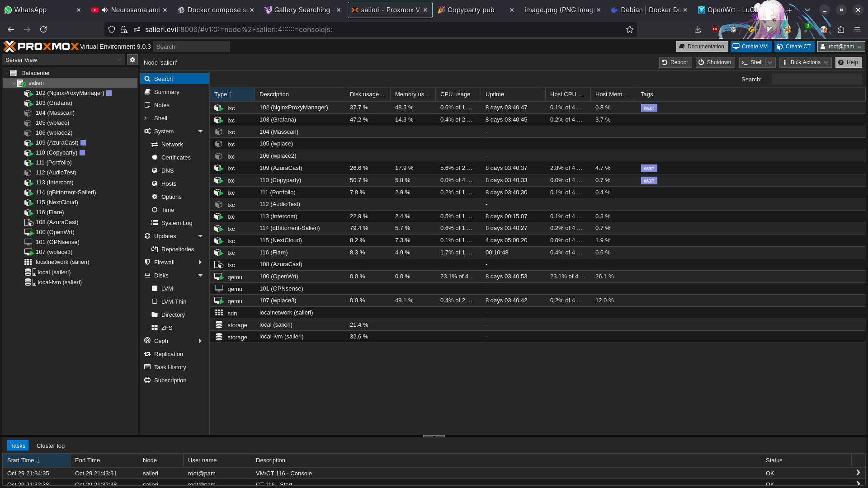Click the Firefox downloads icon
The image size is (868, 488).
(698, 29)
